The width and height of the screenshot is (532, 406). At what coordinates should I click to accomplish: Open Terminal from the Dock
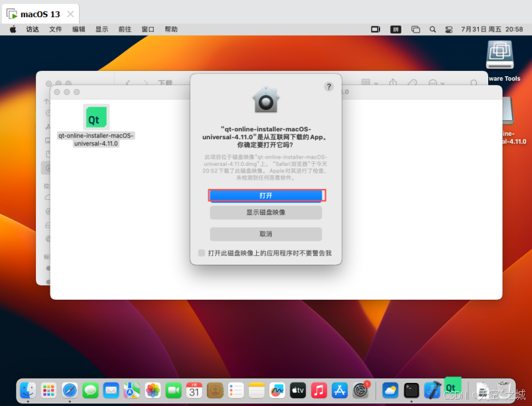pos(411,391)
